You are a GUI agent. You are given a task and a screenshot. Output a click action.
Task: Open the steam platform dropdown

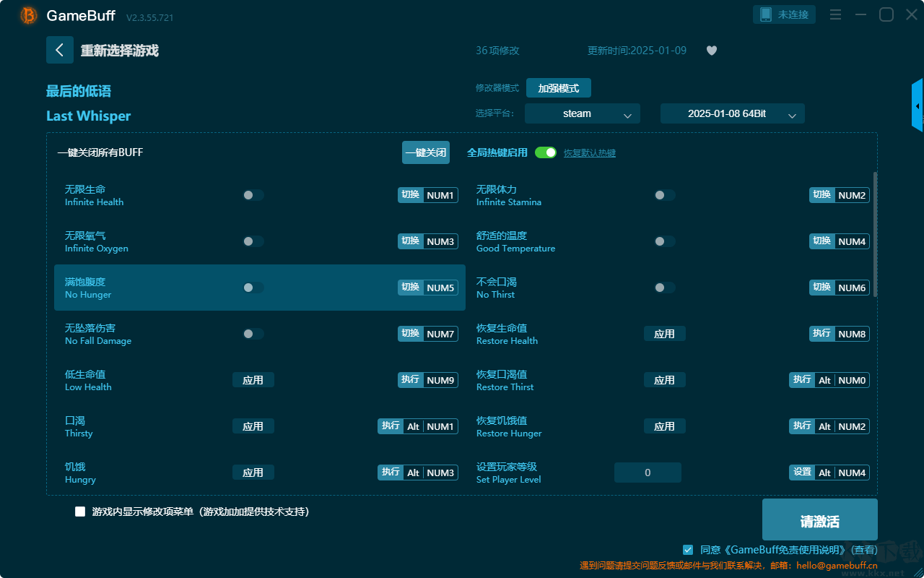pyautogui.click(x=583, y=113)
